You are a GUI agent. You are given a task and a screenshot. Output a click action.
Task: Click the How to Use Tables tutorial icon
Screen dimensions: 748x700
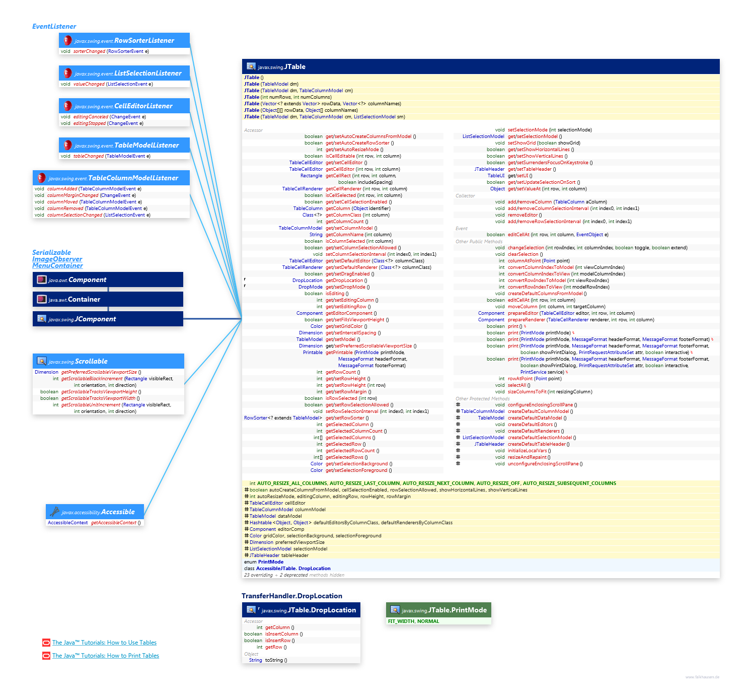pyautogui.click(x=46, y=643)
